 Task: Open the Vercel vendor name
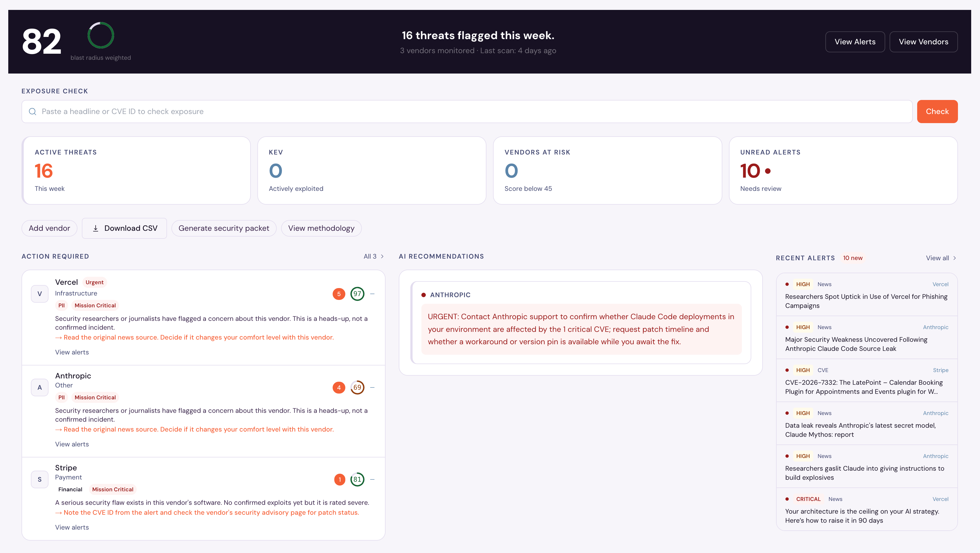tap(67, 282)
